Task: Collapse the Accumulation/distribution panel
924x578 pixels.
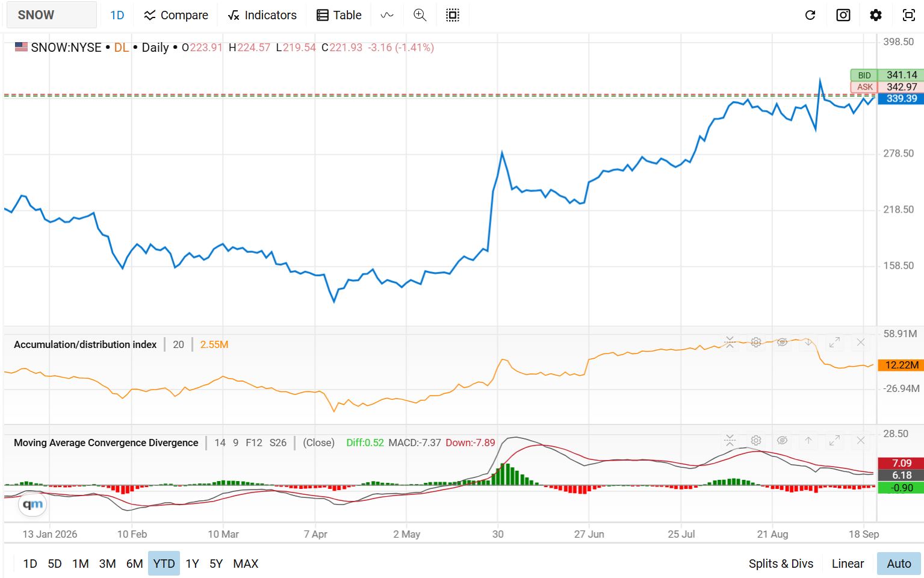Action: [730, 343]
